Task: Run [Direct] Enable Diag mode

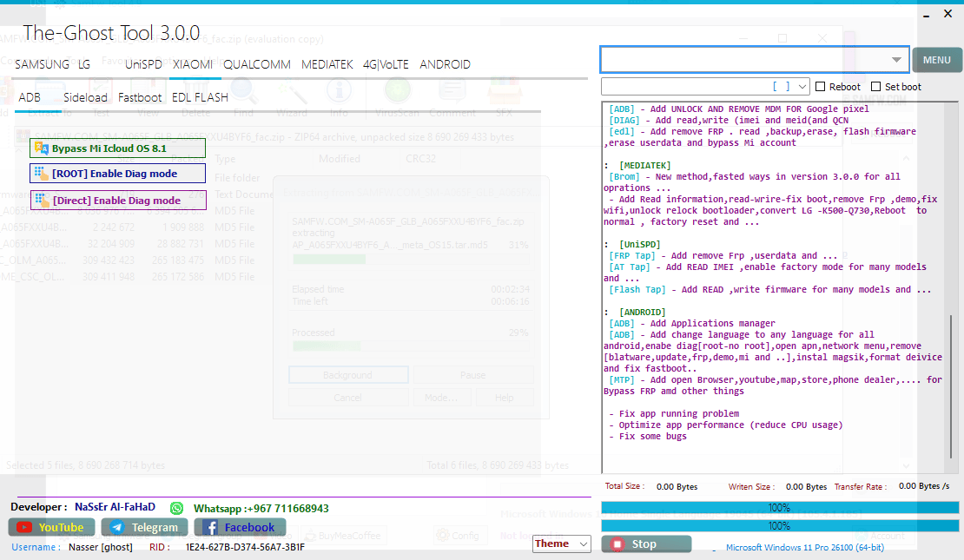Action: click(117, 201)
